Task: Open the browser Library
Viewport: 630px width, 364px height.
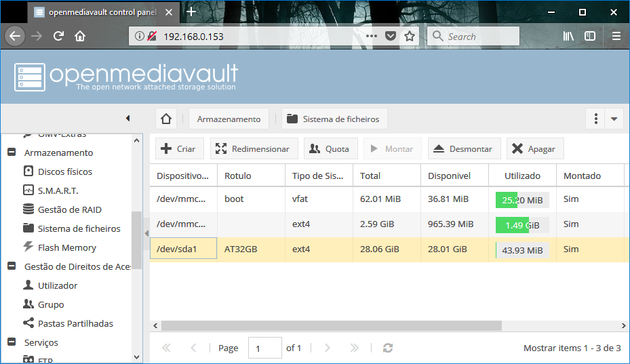Action: click(568, 36)
